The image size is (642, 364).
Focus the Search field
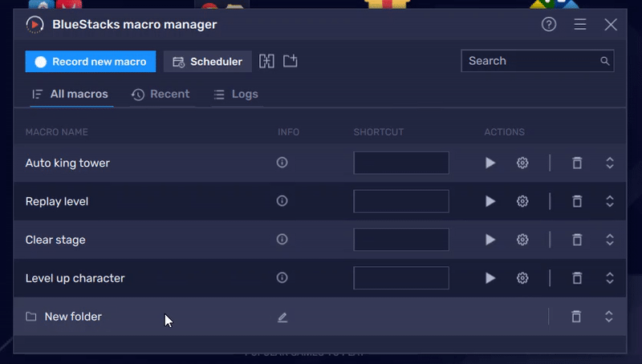click(x=537, y=61)
